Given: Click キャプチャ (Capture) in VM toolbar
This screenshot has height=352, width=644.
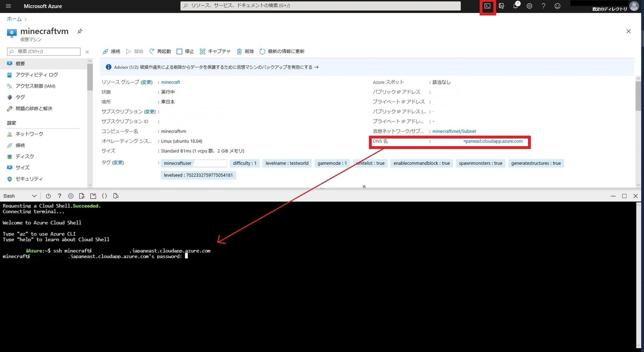Looking at the screenshot, I should pyautogui.click(x=215, y=52).
